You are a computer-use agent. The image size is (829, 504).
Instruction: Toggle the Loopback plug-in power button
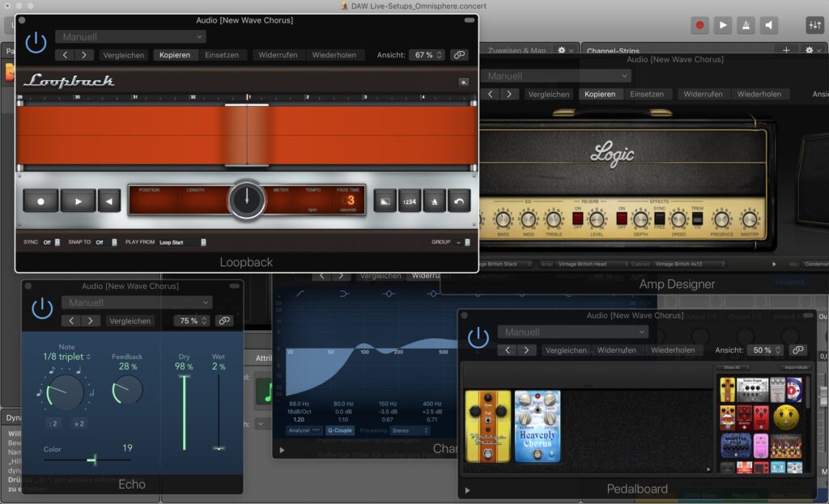(x=36, y=42)
